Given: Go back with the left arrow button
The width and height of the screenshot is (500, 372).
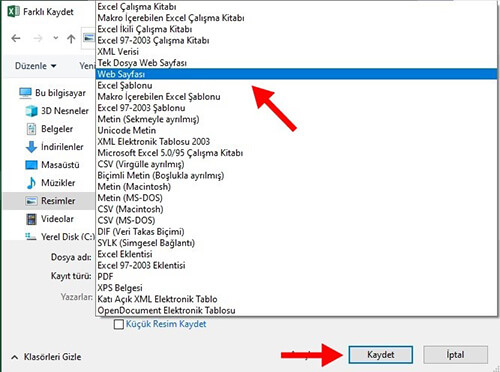Looking at the screenshot, I should (16, 39).
